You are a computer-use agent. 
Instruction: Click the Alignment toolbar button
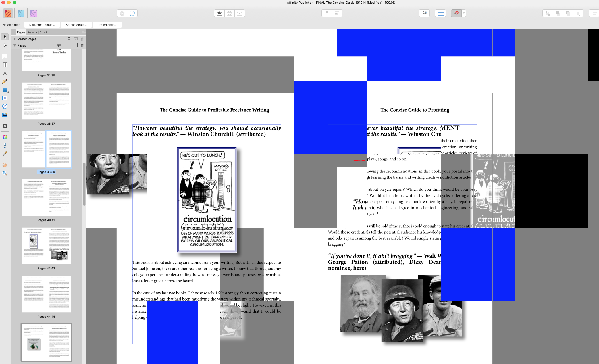click(x=594, y=13)
